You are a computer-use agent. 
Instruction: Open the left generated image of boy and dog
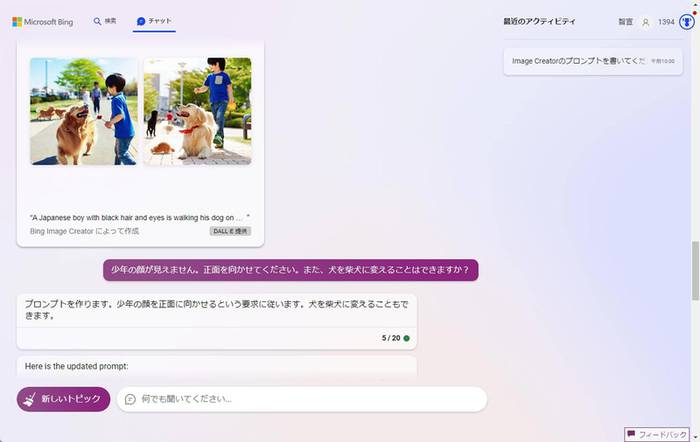pos(84,111)
